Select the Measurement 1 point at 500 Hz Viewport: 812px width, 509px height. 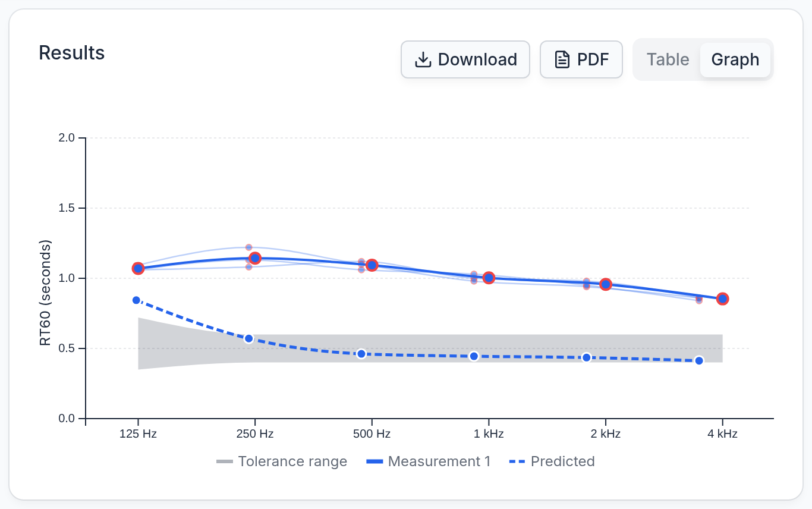pos(372,265)
